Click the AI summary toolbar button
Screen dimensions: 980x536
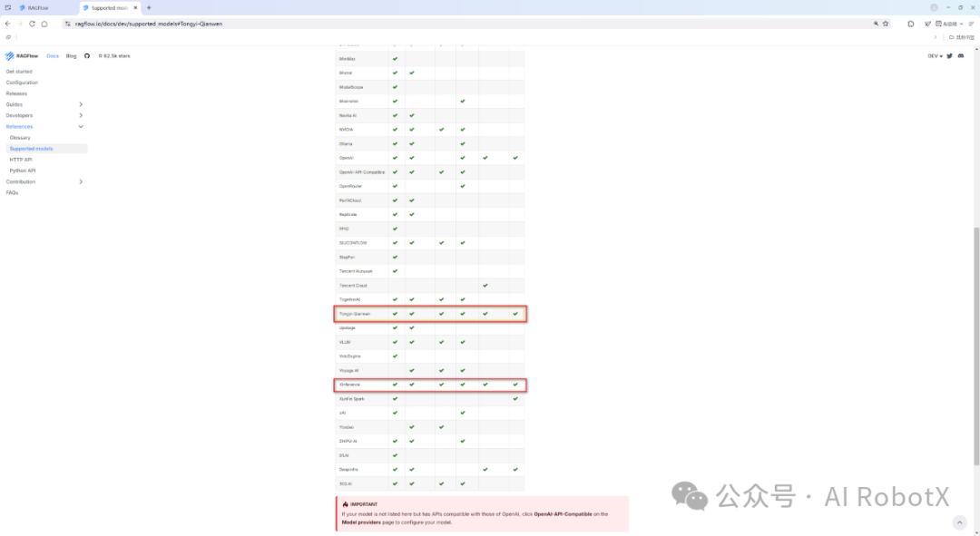pyautogui.click(x=946, y=24)
